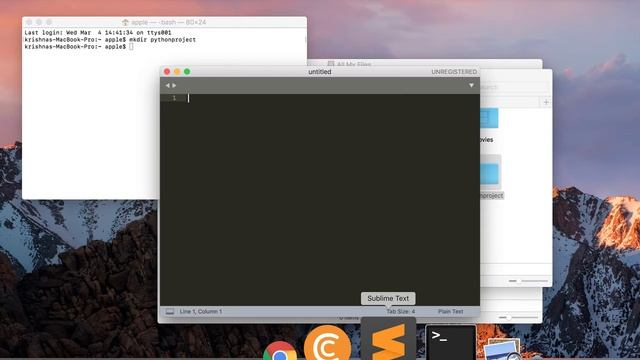Click UNREGISTERED label in Sublime title bar

point(454,72)
